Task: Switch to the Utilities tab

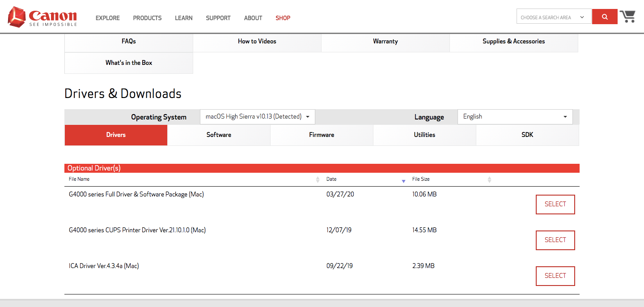Action: [x=424, y=135]
